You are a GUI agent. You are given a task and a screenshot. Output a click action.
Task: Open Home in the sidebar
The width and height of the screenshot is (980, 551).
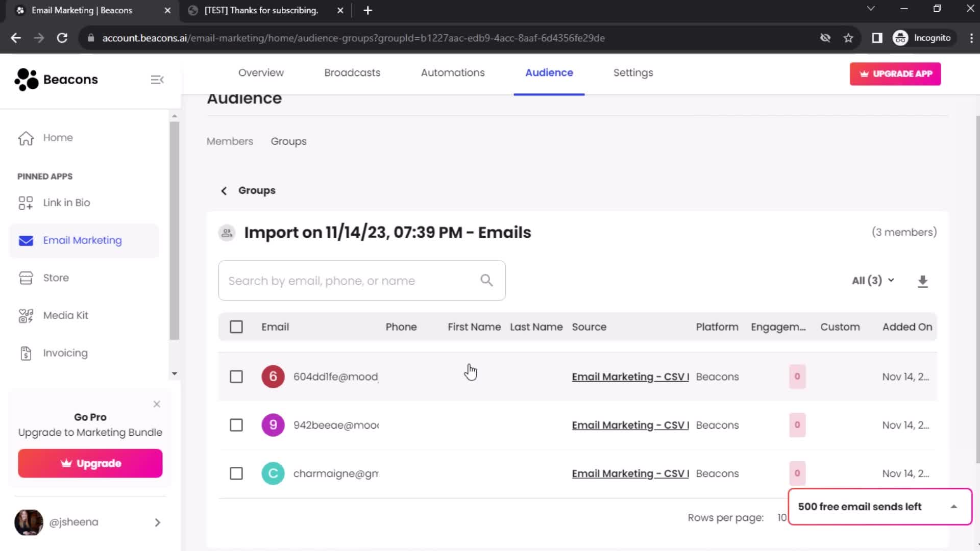pyautogui.click(x=58, y=138)
